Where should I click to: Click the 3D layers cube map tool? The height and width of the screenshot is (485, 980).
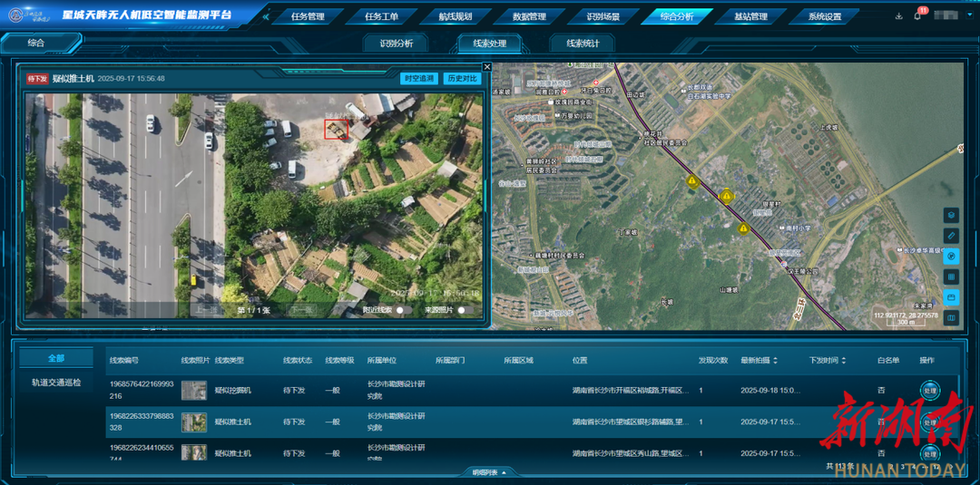(x=951, y=215)
